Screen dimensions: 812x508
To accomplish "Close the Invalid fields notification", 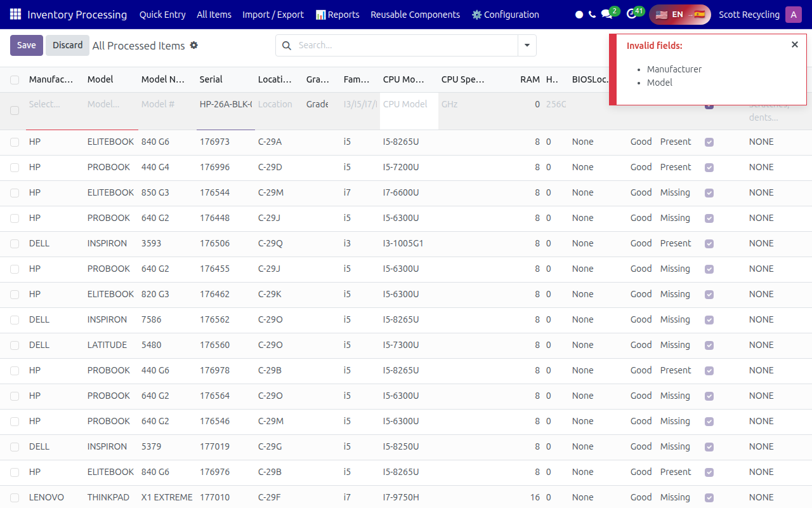I will click(x=795, y=44).
